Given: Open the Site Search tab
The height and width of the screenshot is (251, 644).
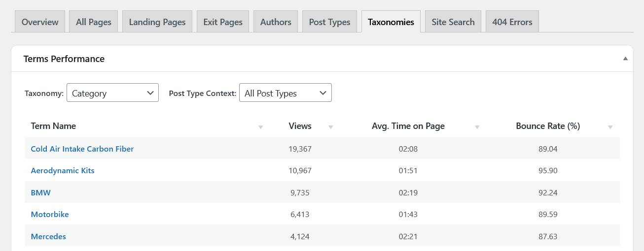Looking at the screenshot, I should click(x=453, y=22).
